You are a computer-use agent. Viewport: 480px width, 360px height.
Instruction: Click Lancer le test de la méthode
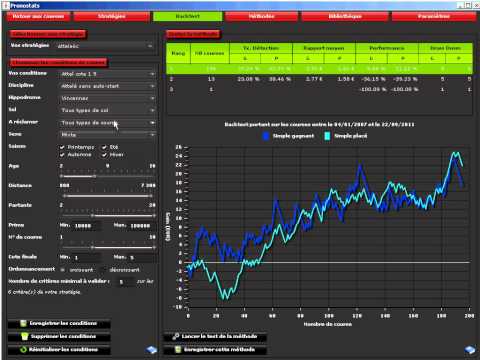click(x=215, y=336)
